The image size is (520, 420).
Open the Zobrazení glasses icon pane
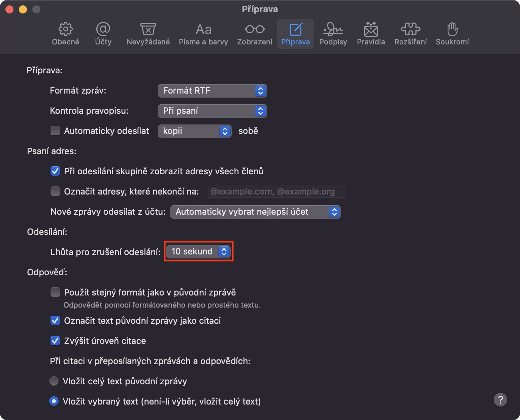(255, 34)
